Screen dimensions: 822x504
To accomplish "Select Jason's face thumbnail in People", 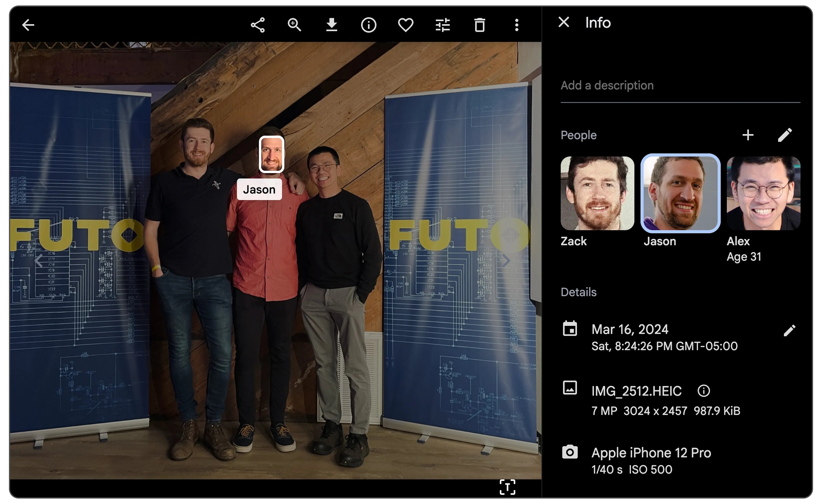I will pyautogui.click(x=680, y=193).
